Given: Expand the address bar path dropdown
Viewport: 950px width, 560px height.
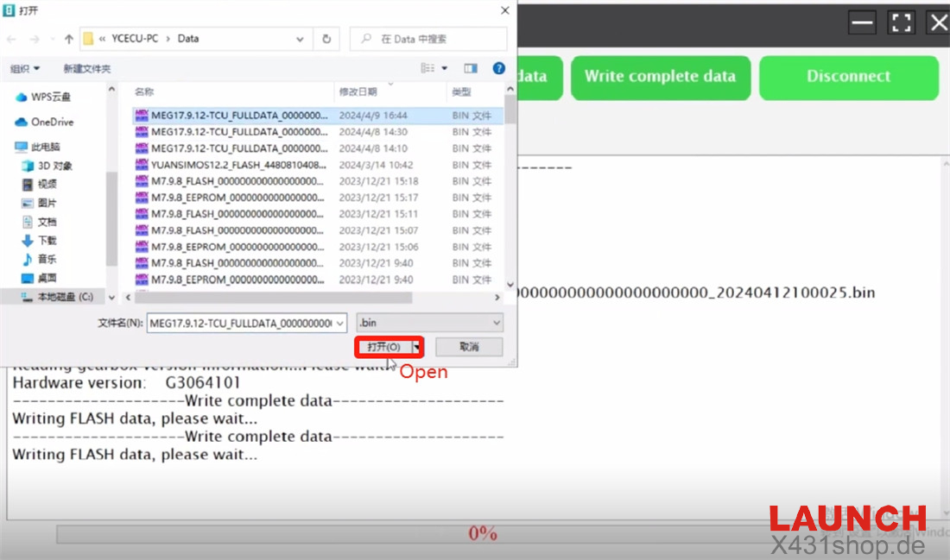Looking at the screenshot, I should tap(300, 39).
